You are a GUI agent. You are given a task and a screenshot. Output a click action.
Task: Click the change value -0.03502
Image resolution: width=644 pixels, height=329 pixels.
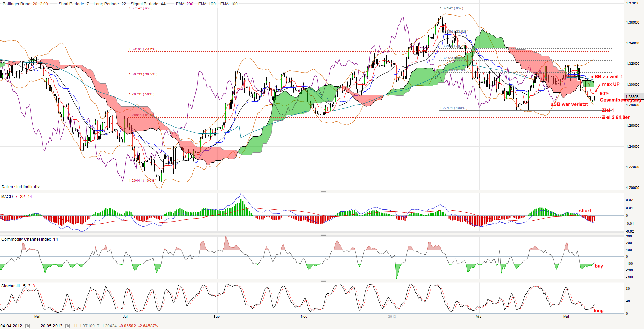point(128,326)
